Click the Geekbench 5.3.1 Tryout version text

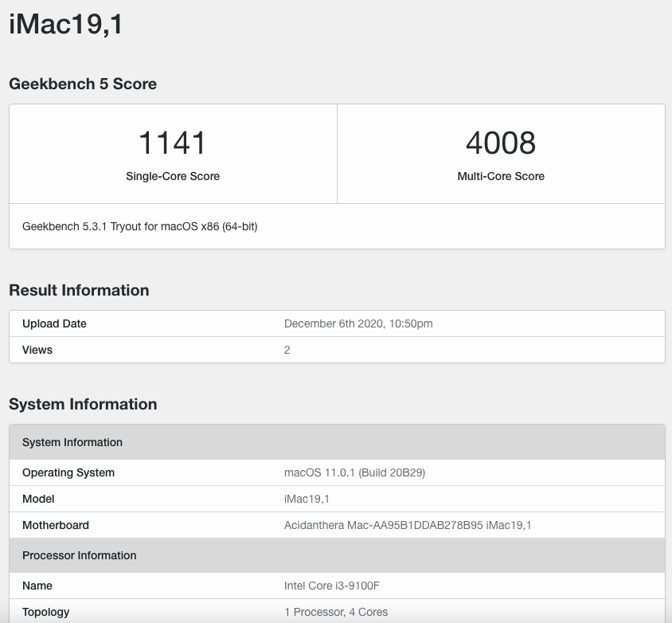[139, 226]
